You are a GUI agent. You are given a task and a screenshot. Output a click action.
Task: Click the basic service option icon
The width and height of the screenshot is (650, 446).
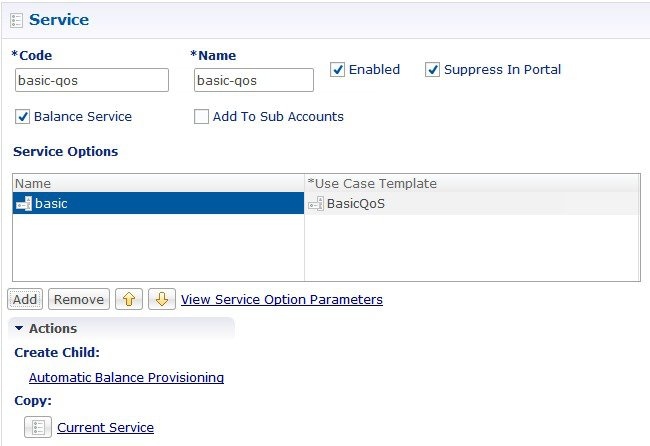[24, 204]
